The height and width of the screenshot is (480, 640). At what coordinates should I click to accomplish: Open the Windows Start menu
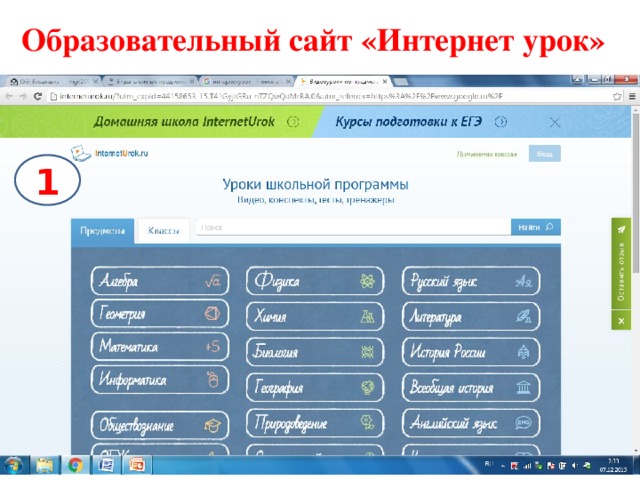click(14, 465)
